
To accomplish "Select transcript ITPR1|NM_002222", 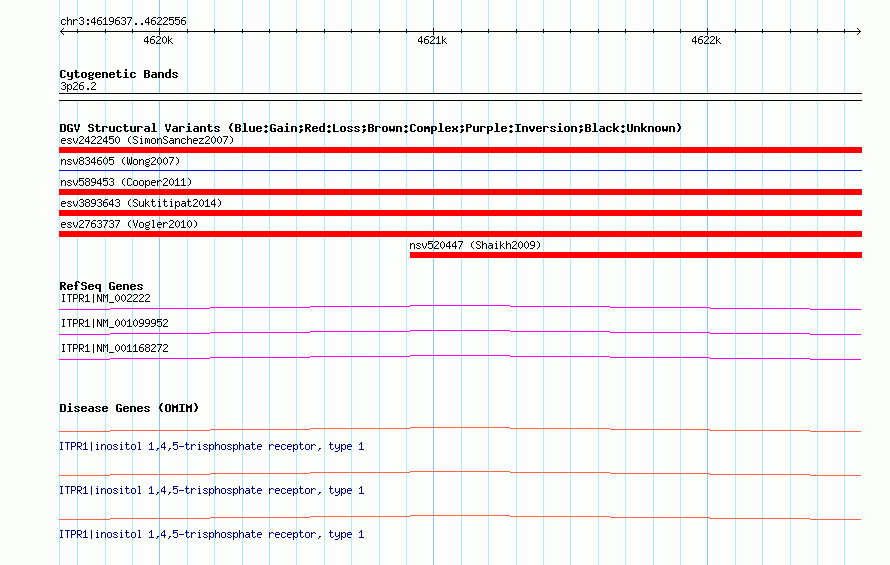I will [106, 298].
